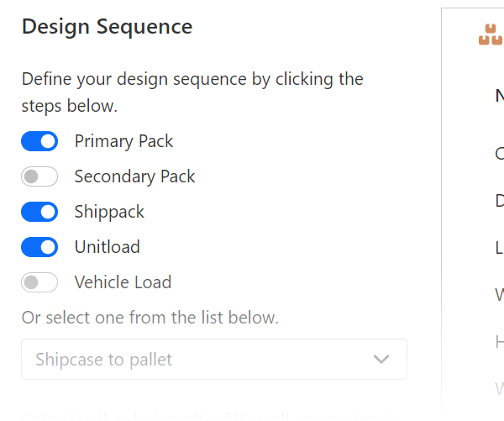Click the stacked boxes icon
504x421 pixels.
point(491,34)
